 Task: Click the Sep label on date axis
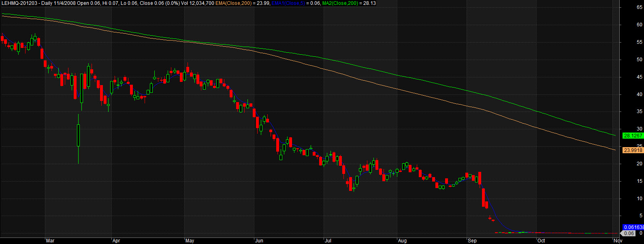point(472,241)
